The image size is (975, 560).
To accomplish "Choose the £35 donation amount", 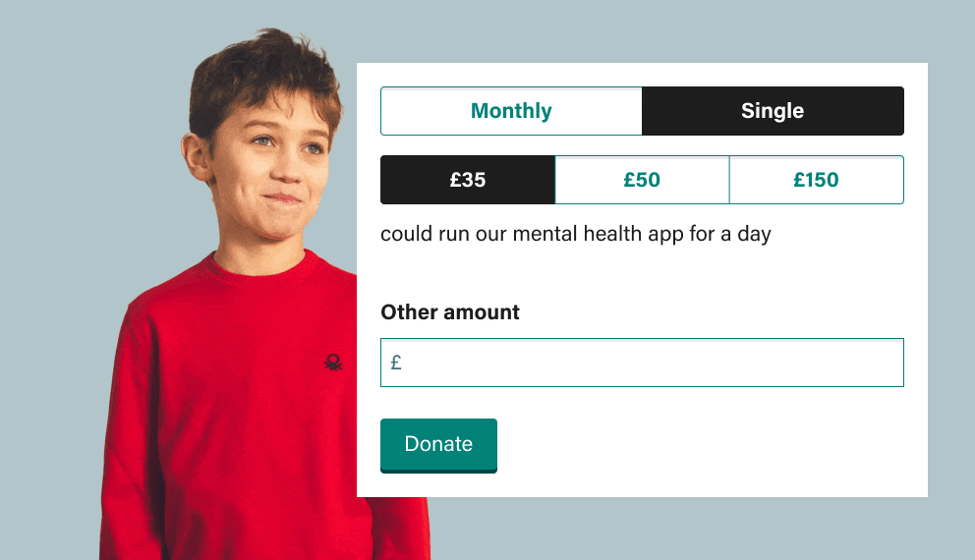I will [x=468, y=180].
